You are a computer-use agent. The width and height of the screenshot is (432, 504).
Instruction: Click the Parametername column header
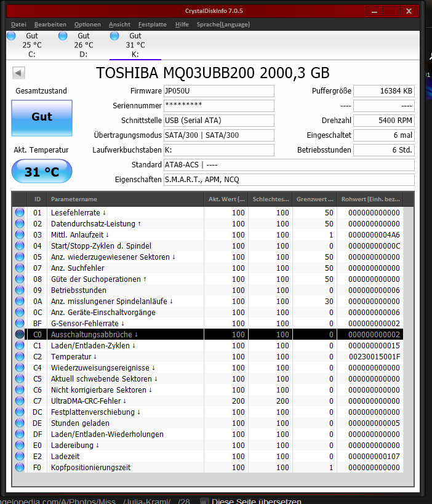pyautogui.click(x=126, y=199)
